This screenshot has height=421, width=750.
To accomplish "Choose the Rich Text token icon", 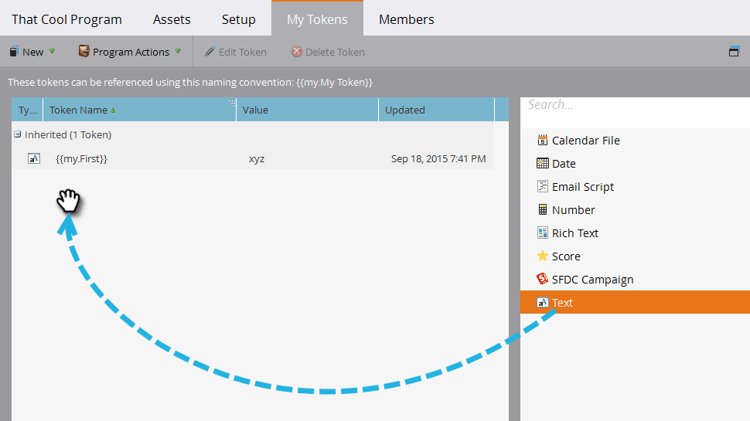I will [x=542, y=233].
